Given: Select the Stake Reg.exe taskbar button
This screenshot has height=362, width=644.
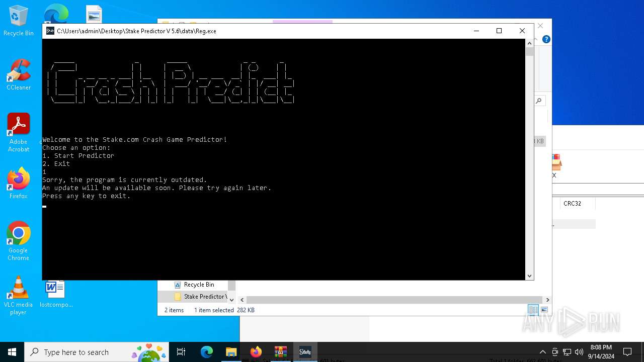Looking at the screenshot, I should (x=305, y=352).
